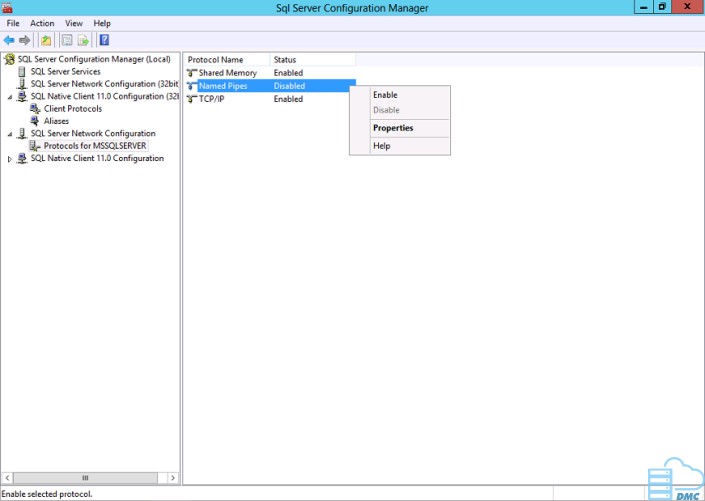
Task: Click the Forward arrow toolbar icon
Action: tap(25, 40)
